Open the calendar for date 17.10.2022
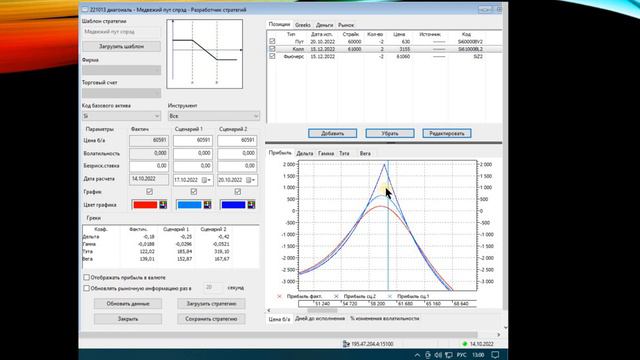Screen dimensions: 640x360 pyautogui.click(x=204, y=180)
